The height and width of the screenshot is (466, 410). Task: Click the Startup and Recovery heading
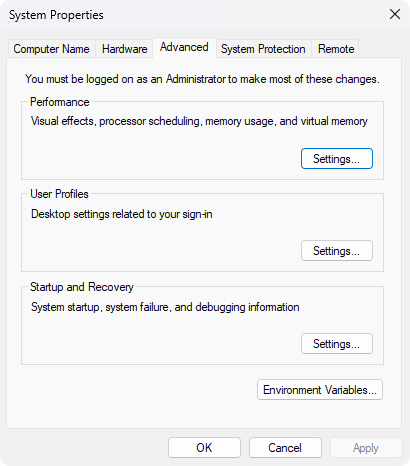click(82, 287)
